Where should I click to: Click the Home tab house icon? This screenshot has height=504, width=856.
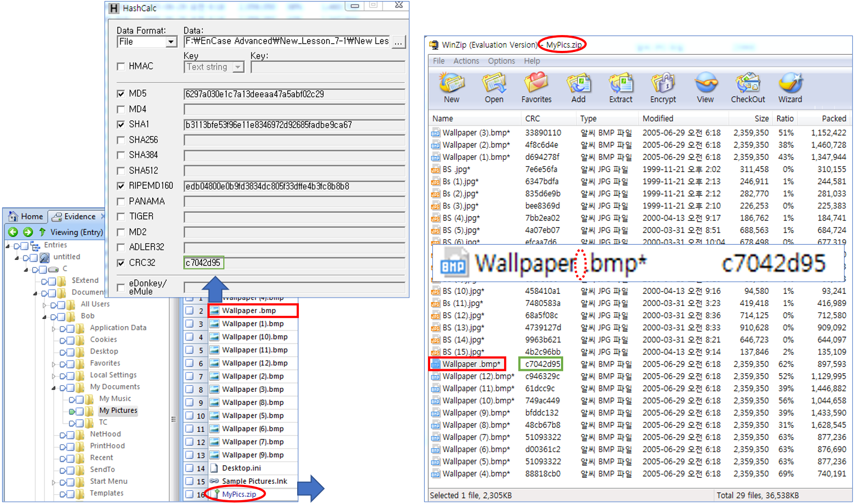point(13,216)
